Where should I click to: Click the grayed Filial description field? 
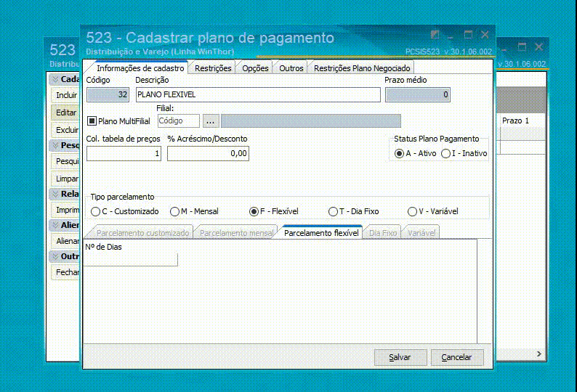pos(310,121)
